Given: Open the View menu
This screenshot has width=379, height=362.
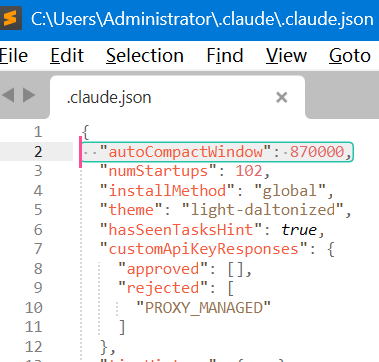Looking at the screenshot, I should tap(286, 55).
